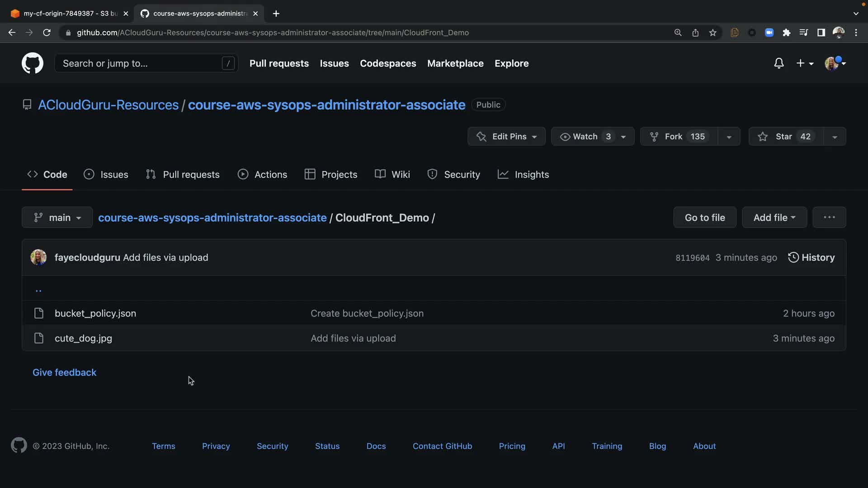Reload the page with refresh icon
Image resolution: width=868 pixels, height=488 pixels.
point(47,33)
